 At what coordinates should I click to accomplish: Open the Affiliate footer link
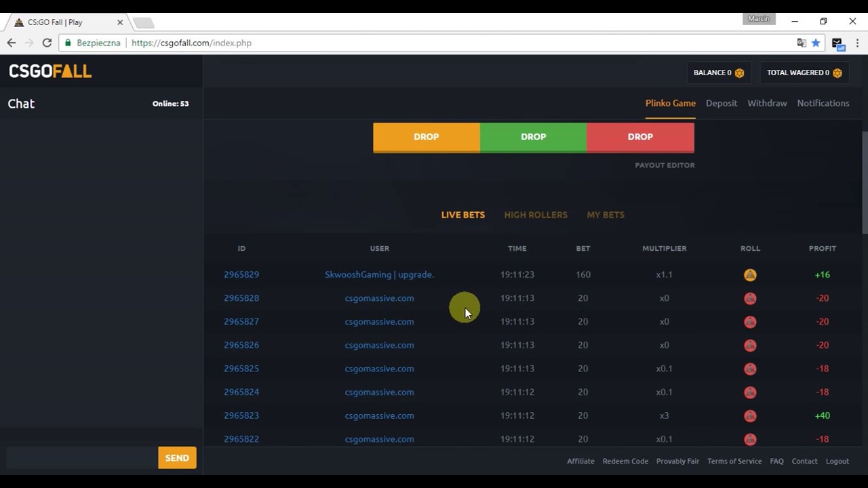click(580, 461)
